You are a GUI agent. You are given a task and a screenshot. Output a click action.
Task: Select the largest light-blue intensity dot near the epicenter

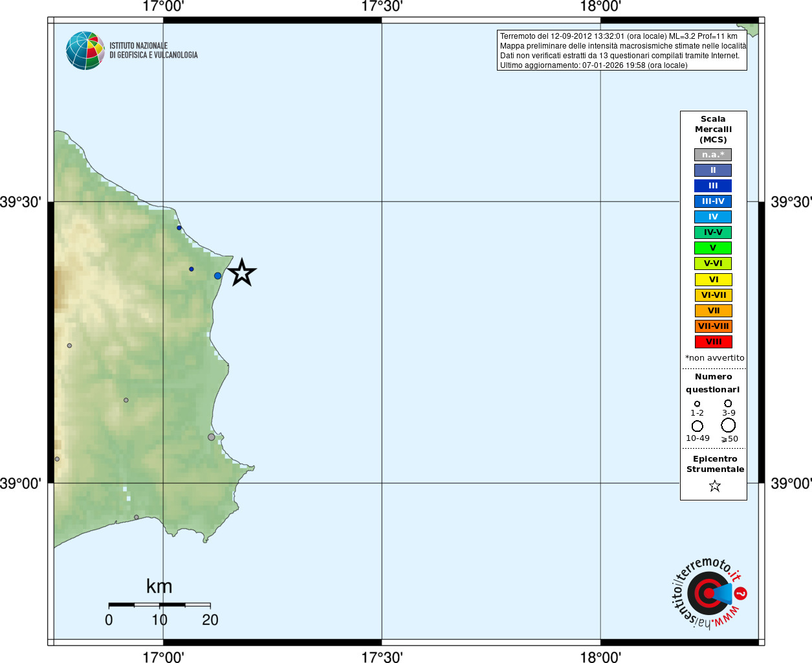click(x=218, y=276)
